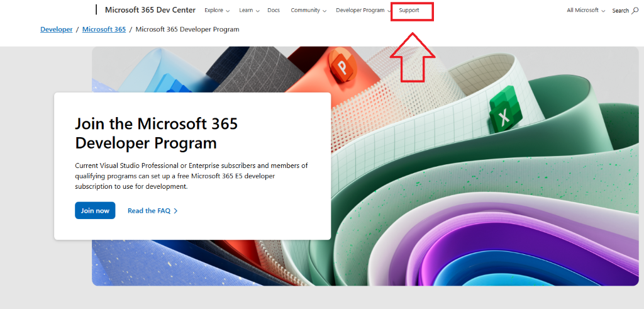Expand the Community dropdown

click(x=308, y=10)
